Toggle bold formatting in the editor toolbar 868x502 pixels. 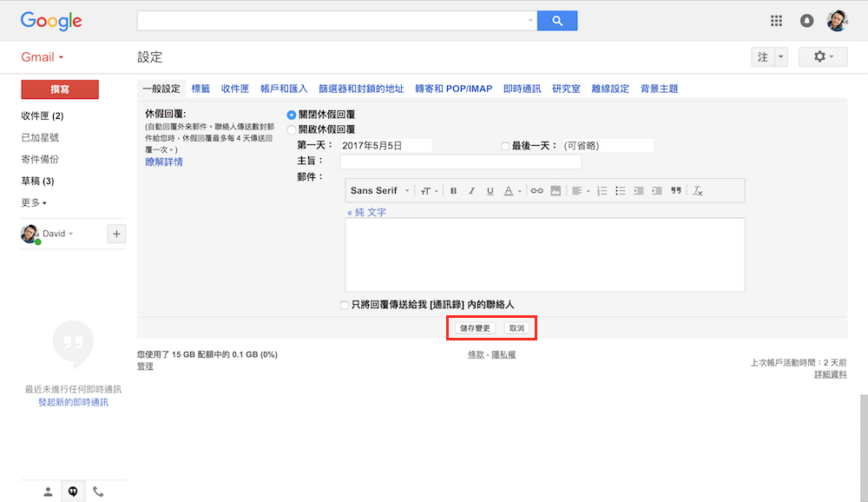454,191
